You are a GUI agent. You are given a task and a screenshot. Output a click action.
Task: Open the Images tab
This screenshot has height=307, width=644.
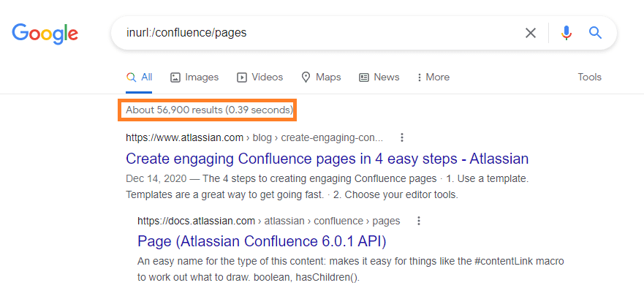point(194,77)
